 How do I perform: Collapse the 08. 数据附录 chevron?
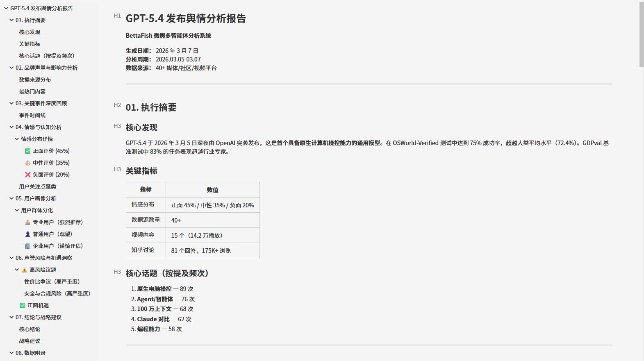click(x=11, y=353)
